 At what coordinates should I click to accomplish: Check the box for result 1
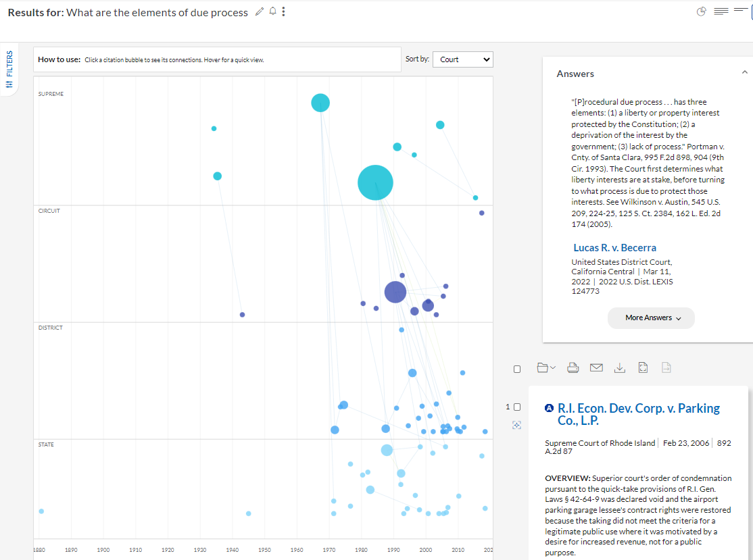(x=517, y=407)
